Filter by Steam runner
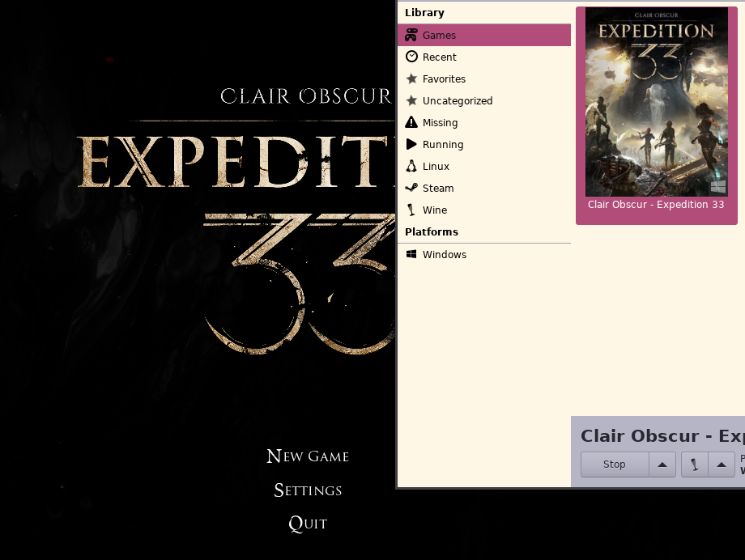This screenshot has height=560, width=745. (x=484, y=188)
